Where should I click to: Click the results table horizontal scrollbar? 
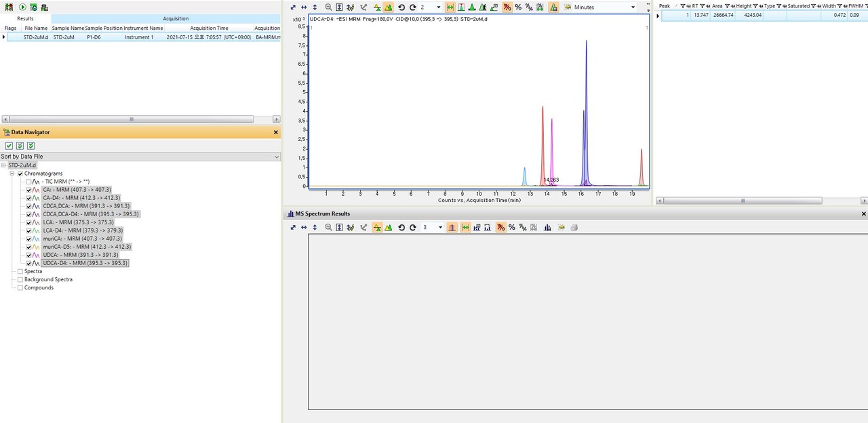[131, 119]
